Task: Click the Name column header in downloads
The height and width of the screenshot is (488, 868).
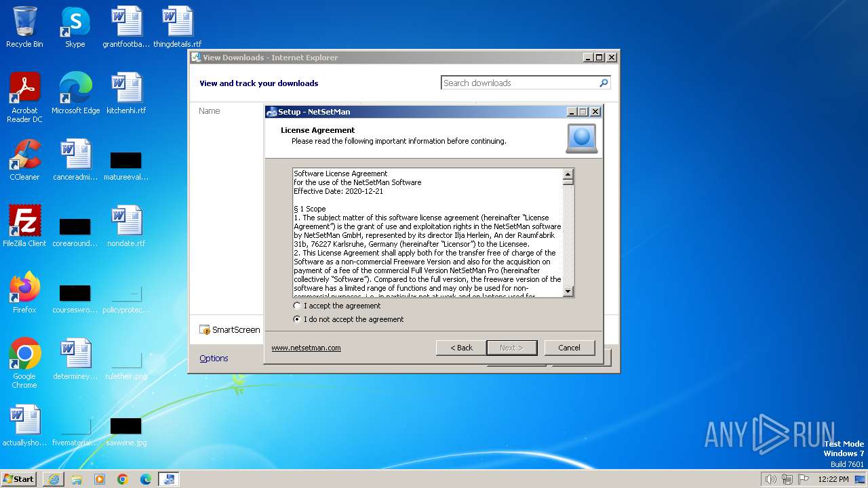Action: [209, 110]
